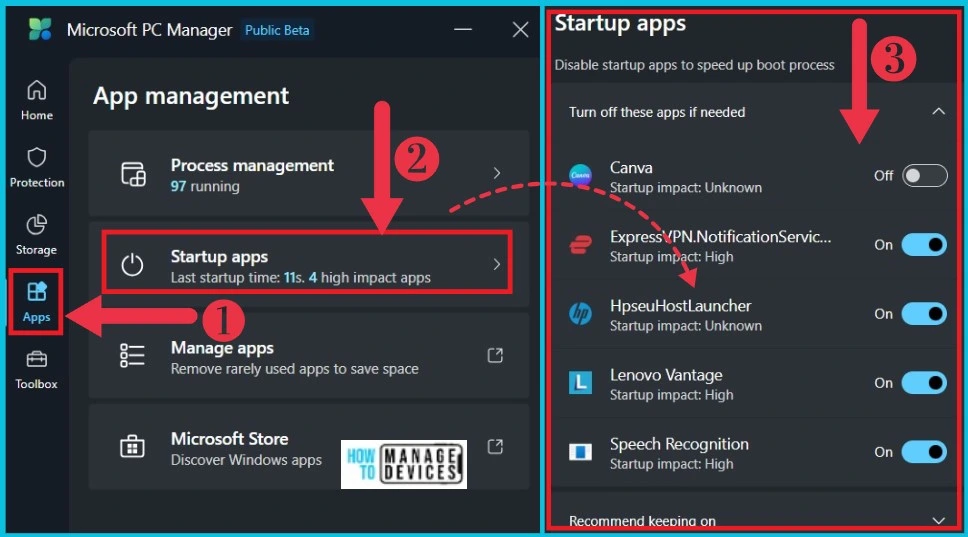This screenshot has width=968, height=537.
Task: Click 'Disable startup apps to speed up boot process'
Action: click(695, 65)
